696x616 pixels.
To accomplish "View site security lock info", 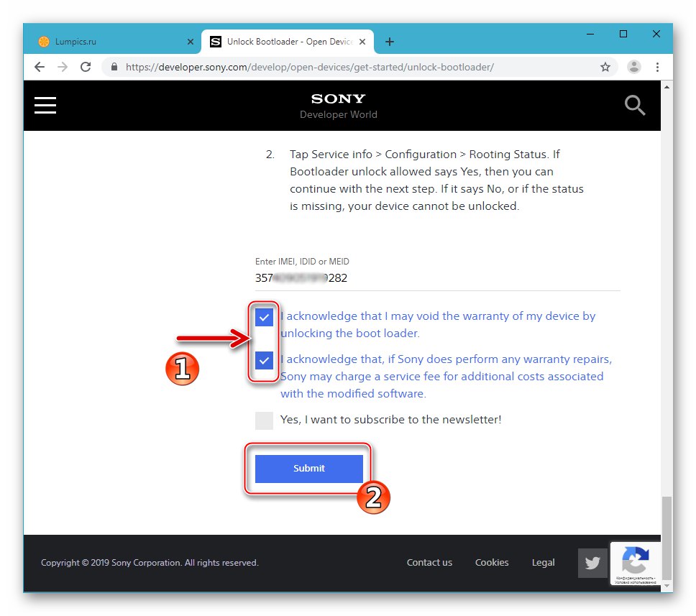I will tap(114, 67).
